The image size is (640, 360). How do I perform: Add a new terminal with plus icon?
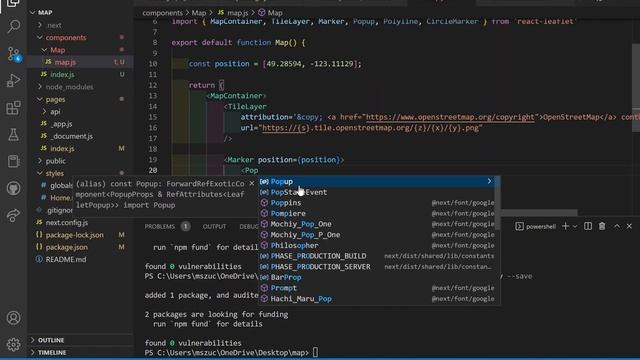tap(565, 226)
